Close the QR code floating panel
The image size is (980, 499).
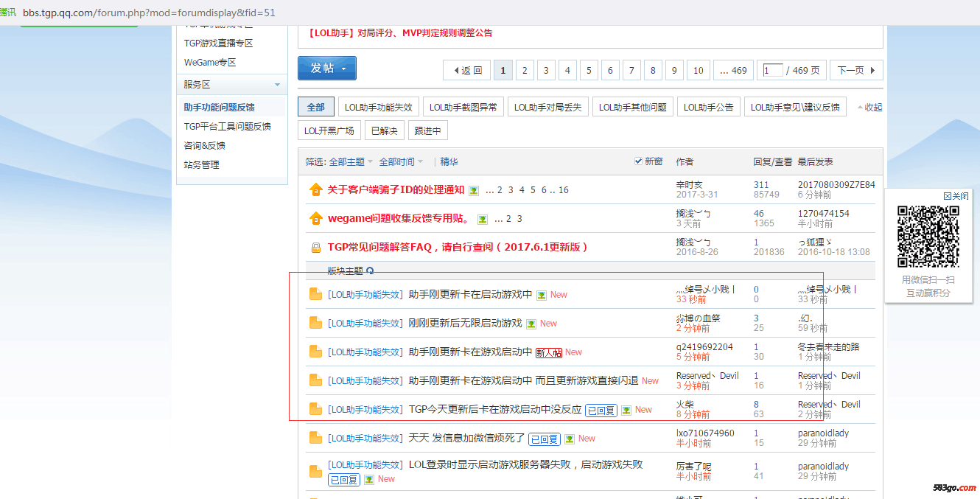[x=956, y=196]
